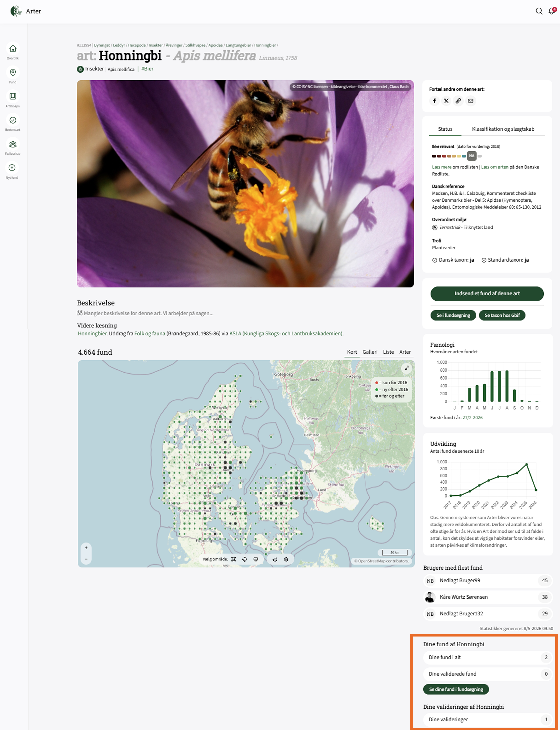Click the Dine valideringer row

[x=488, y=720]
